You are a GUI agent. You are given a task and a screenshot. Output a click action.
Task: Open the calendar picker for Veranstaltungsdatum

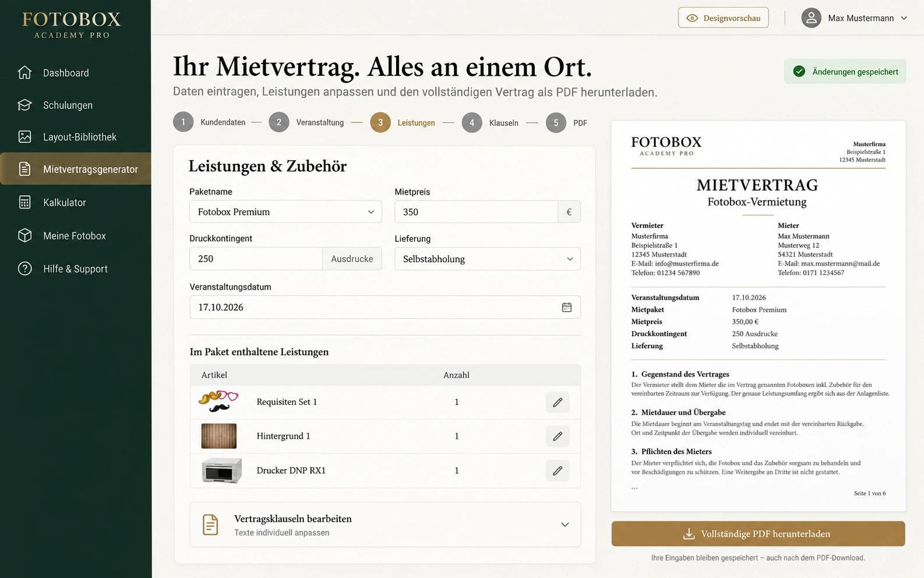pos(566,307)
